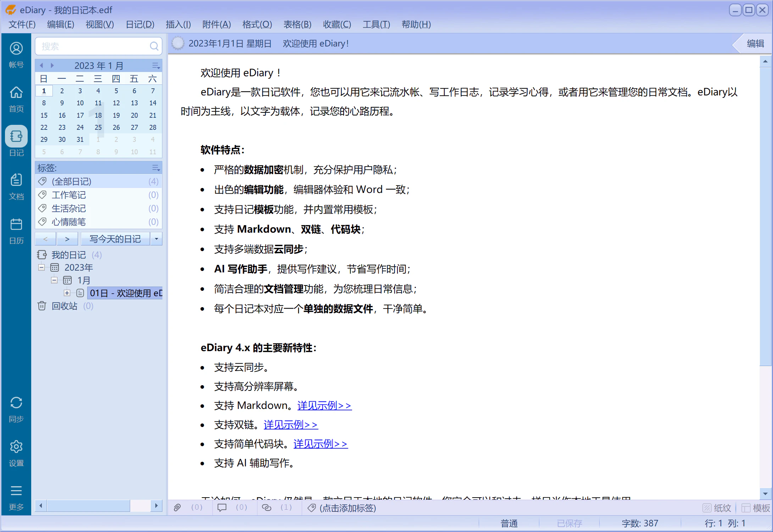This screenshot has width=773, height=532.
Task: Click the tag icon beside 点击添加标签
Action: [x=312, y=508]
